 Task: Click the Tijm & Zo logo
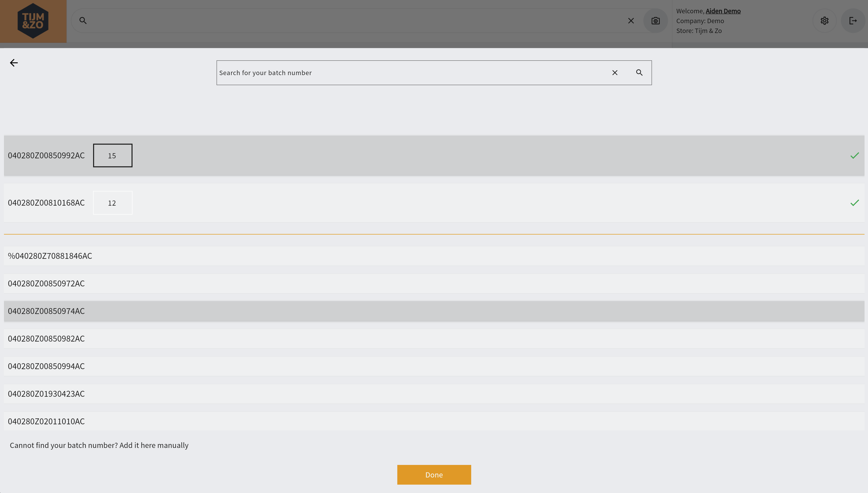33,21
